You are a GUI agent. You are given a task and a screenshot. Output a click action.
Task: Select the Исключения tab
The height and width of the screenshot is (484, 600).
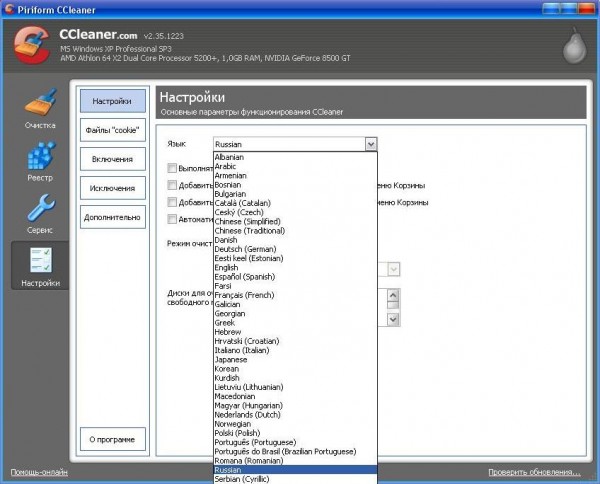pos(113,188)
